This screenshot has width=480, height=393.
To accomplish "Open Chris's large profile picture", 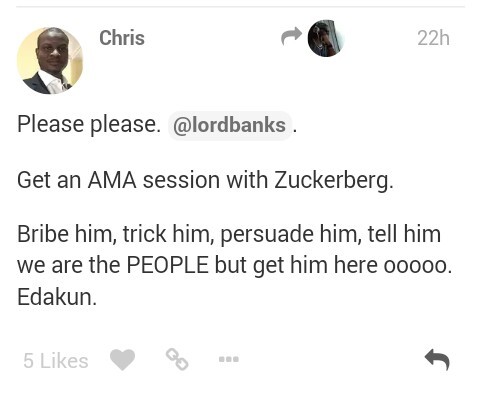I will click(50, 61).
